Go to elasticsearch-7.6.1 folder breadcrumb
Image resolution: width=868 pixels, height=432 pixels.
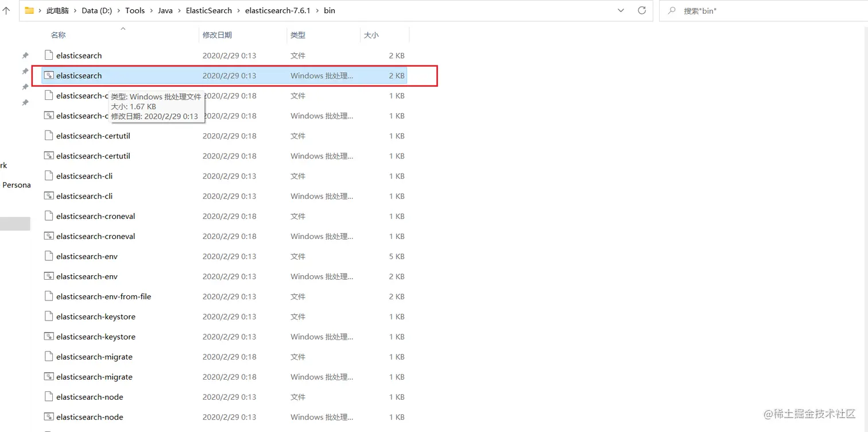coord(277,10)
